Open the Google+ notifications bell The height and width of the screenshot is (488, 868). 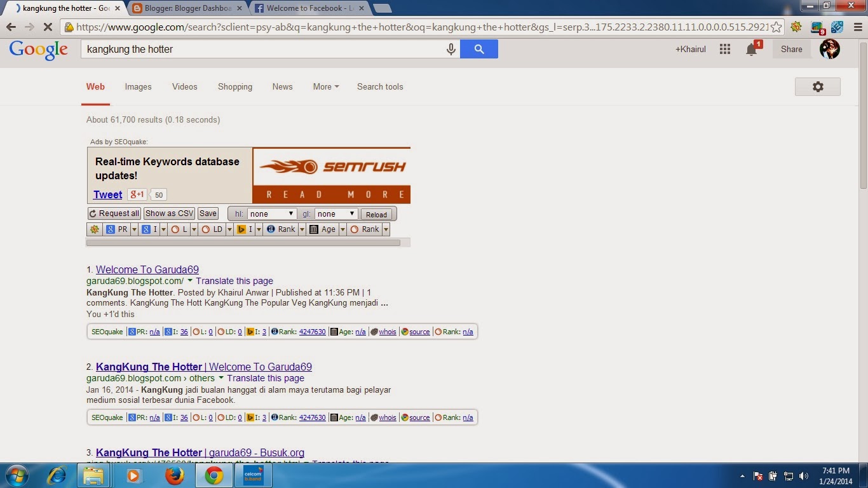(752, 49)
